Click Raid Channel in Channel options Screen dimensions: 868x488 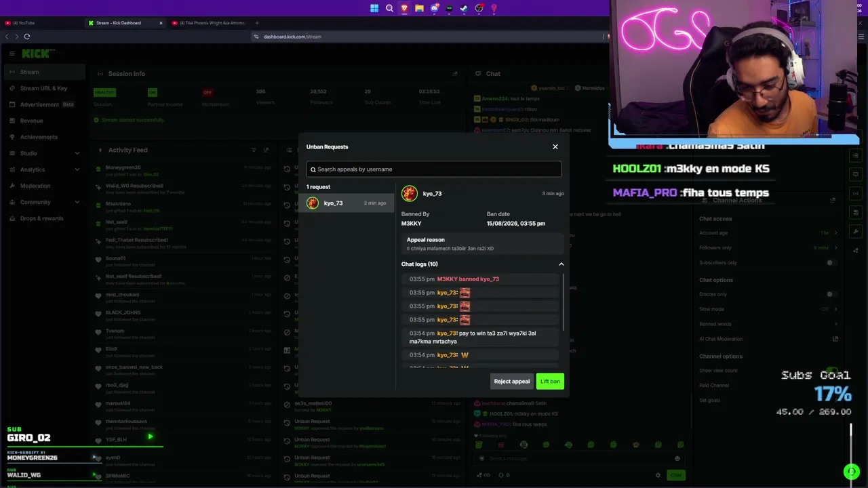pos(714,386)
